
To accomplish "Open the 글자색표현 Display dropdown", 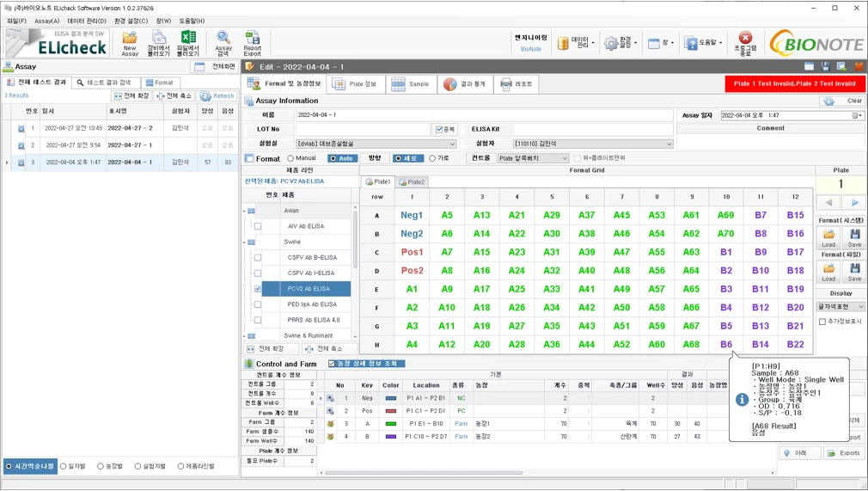I will [840, 306].
